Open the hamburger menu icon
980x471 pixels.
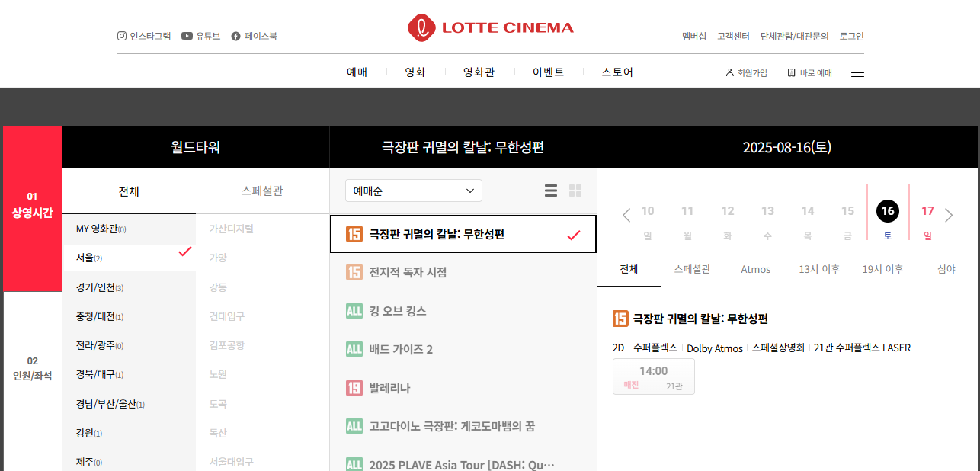pos(857,72)
